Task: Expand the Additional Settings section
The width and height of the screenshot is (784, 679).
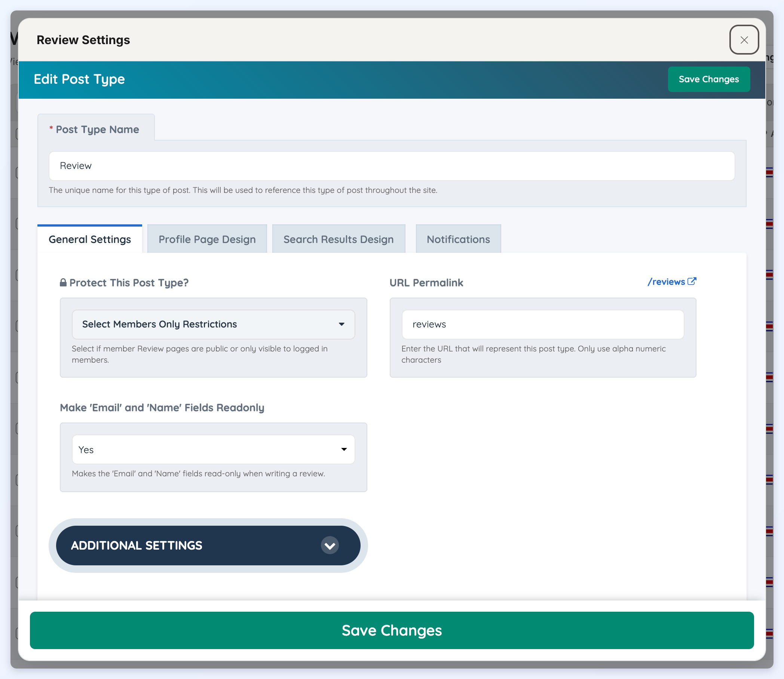Action: coord(208,545)
